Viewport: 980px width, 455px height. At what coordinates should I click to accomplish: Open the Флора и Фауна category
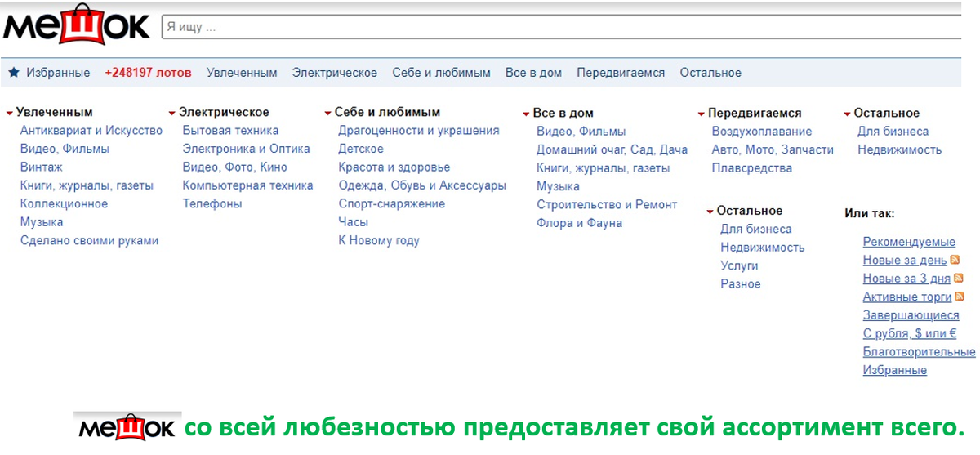(x=579, y=223)
